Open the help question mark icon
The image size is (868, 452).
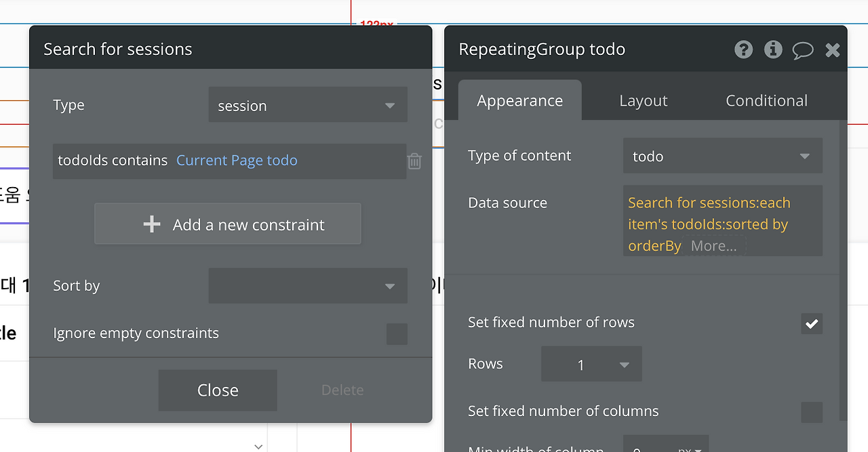tap(743, 49)
